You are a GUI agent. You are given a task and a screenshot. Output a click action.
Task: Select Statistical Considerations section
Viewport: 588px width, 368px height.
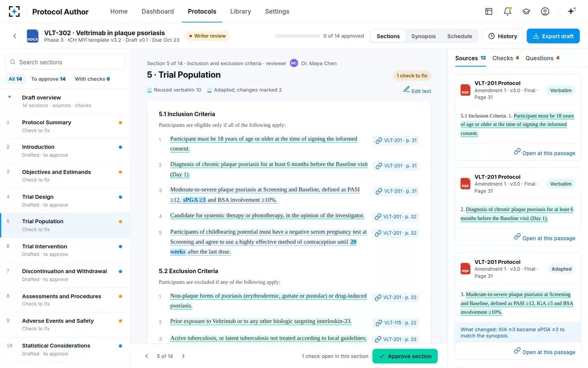click(x=65, y=350)
